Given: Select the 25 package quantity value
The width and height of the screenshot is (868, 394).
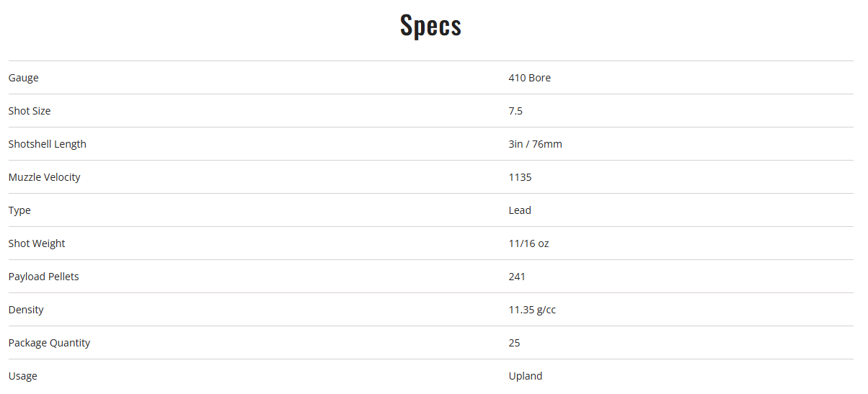Looking at the screenshot, I should pyautogui.click(x=514, y=343).
